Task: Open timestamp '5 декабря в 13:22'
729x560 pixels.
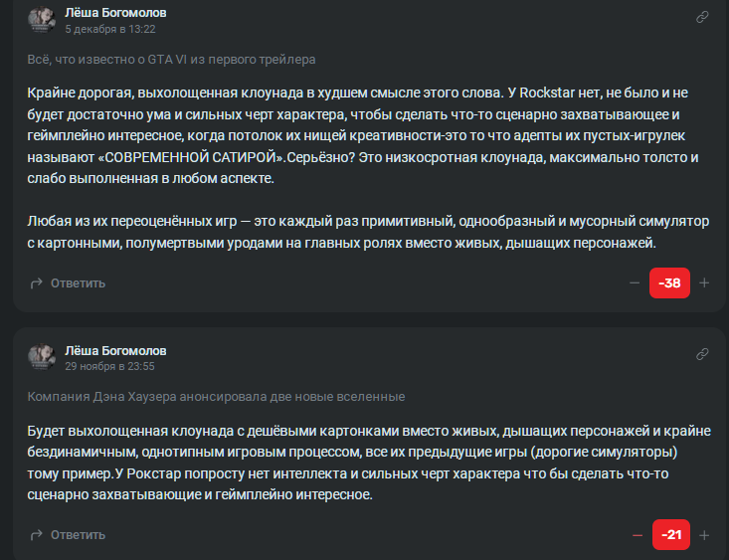Action: [110, 29]
